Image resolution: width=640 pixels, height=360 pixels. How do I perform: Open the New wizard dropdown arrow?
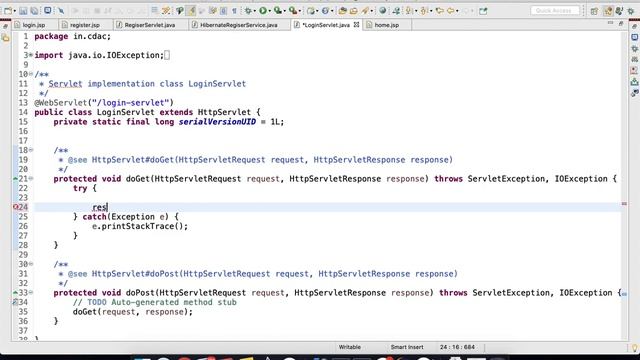pyautogui.click(x=15, y=11)
